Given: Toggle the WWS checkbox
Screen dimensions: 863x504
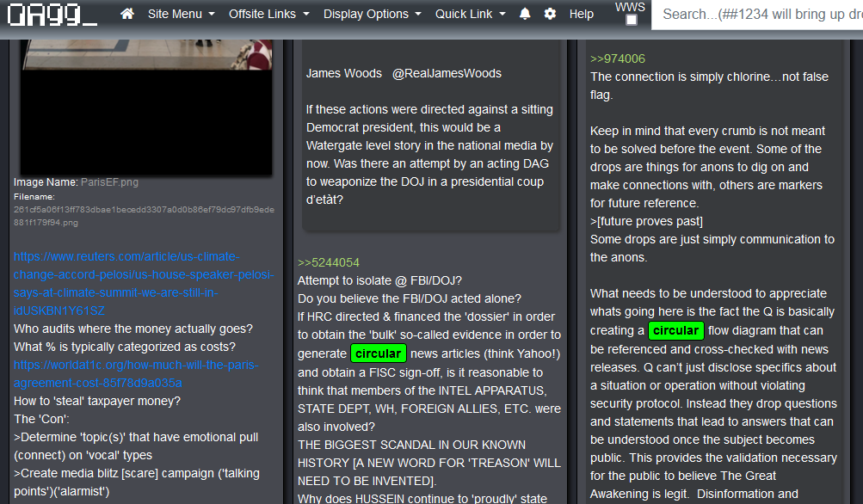Looking at the screenshot, I should pos(632,20).
